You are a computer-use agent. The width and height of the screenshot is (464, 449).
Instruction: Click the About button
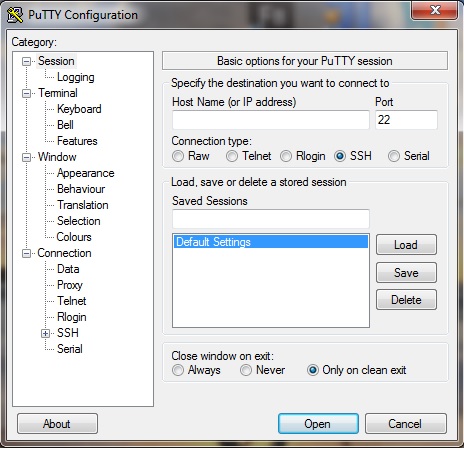tap(57, 424)
